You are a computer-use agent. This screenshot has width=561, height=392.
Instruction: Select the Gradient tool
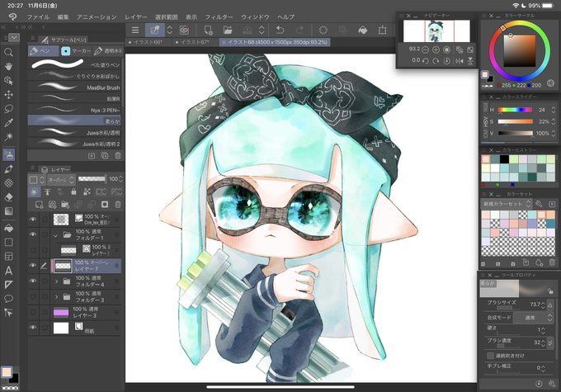coord(8,211)
